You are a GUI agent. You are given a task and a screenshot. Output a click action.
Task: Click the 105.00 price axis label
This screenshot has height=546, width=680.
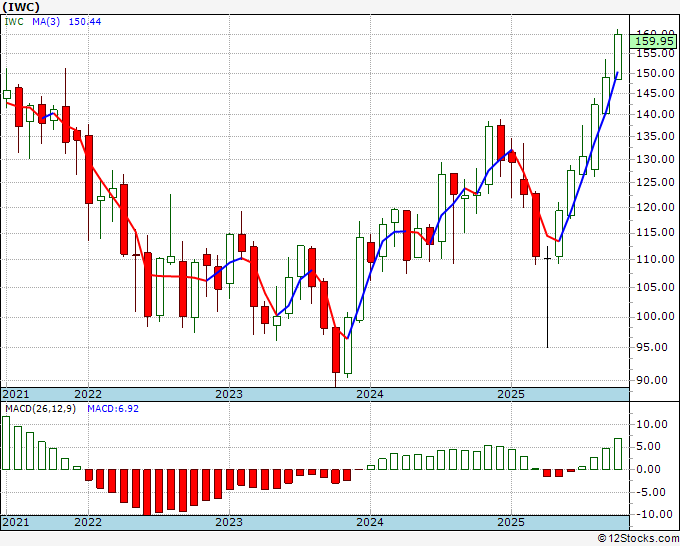655,287
